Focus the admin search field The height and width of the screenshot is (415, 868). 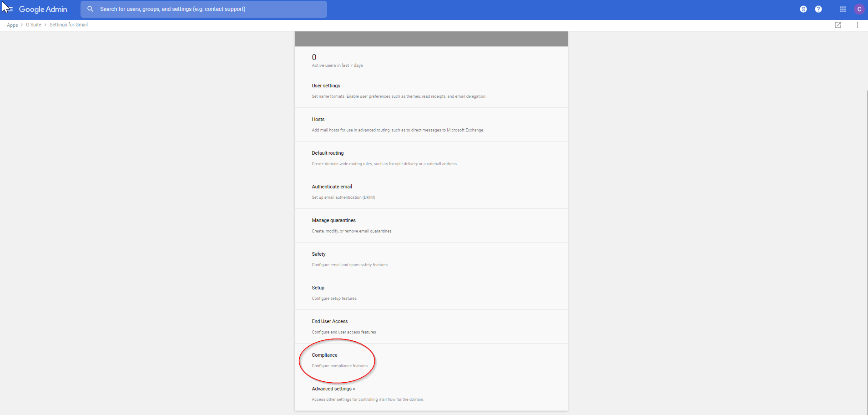coord(204,9)
